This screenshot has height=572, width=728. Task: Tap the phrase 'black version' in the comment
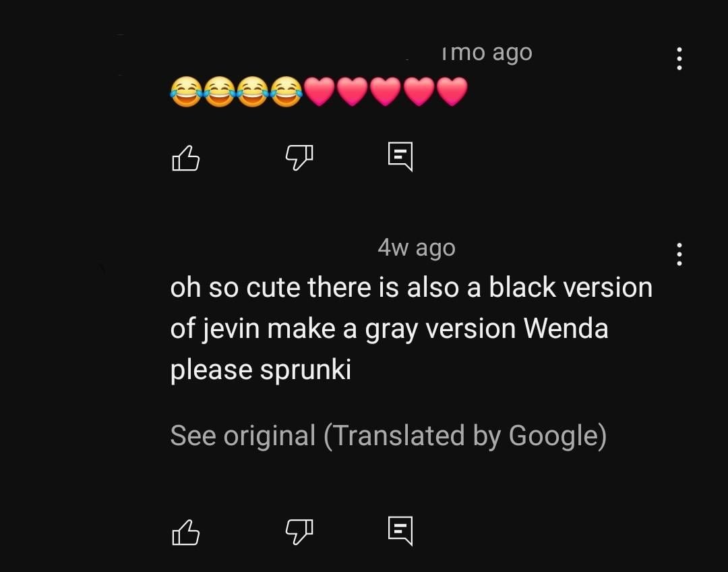point(571,287)
